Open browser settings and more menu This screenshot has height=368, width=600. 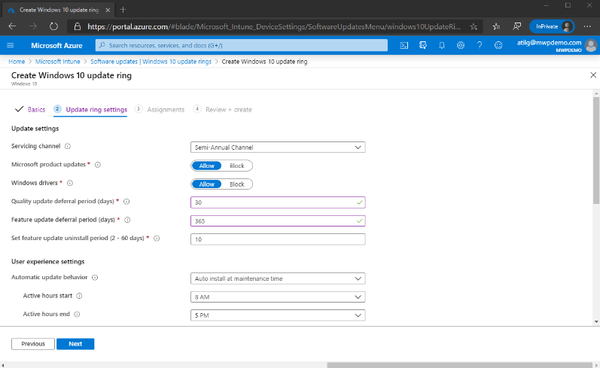tap(587, 26)
